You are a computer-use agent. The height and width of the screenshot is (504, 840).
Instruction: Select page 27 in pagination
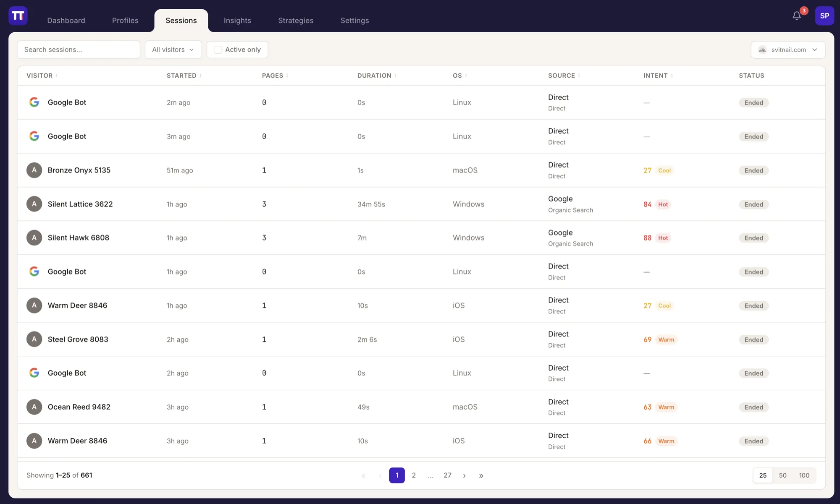click(x=447, y=475)
